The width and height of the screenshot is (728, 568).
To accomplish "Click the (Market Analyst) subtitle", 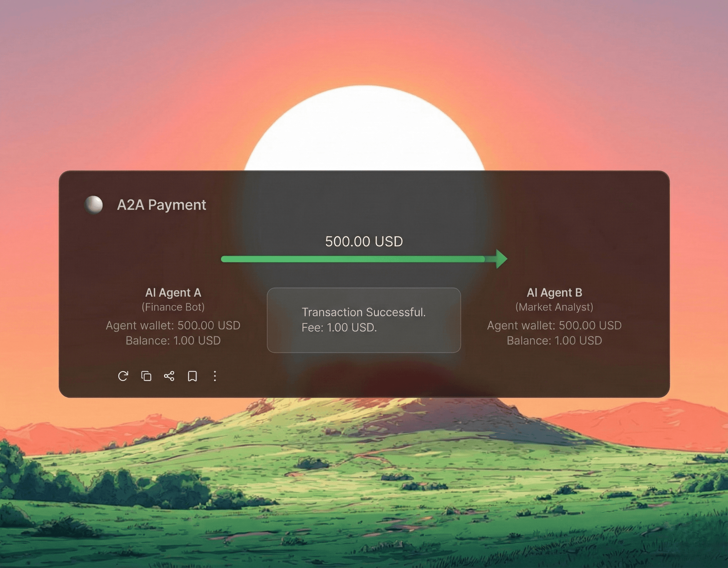I will click(x=554, y=307).
